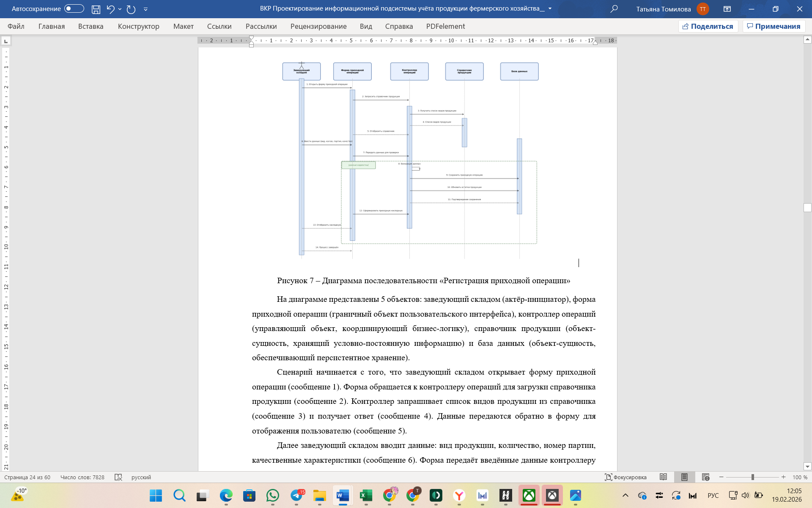Open the search magnifier in title bar

(x=614, y=9)
